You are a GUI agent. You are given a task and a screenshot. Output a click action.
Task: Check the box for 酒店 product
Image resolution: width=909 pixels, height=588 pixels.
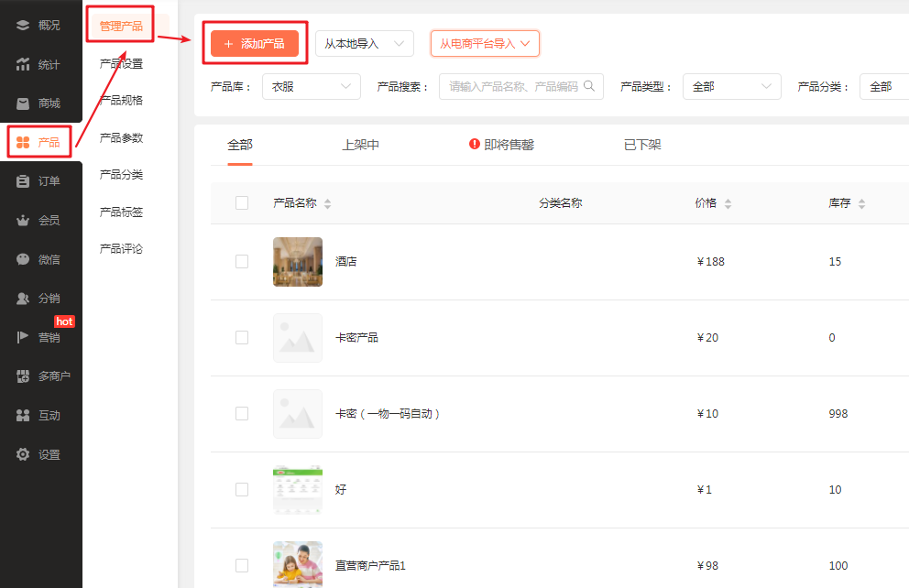pos(242,261)
